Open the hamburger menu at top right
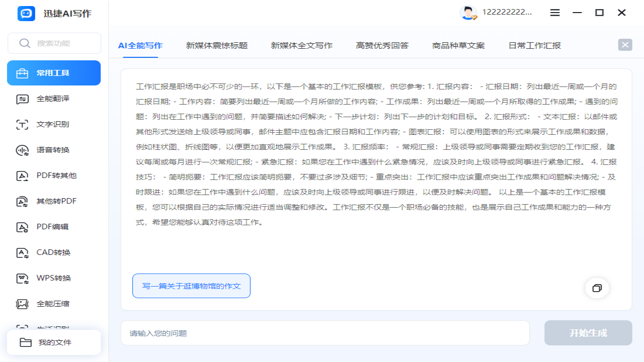 [555, 13]
